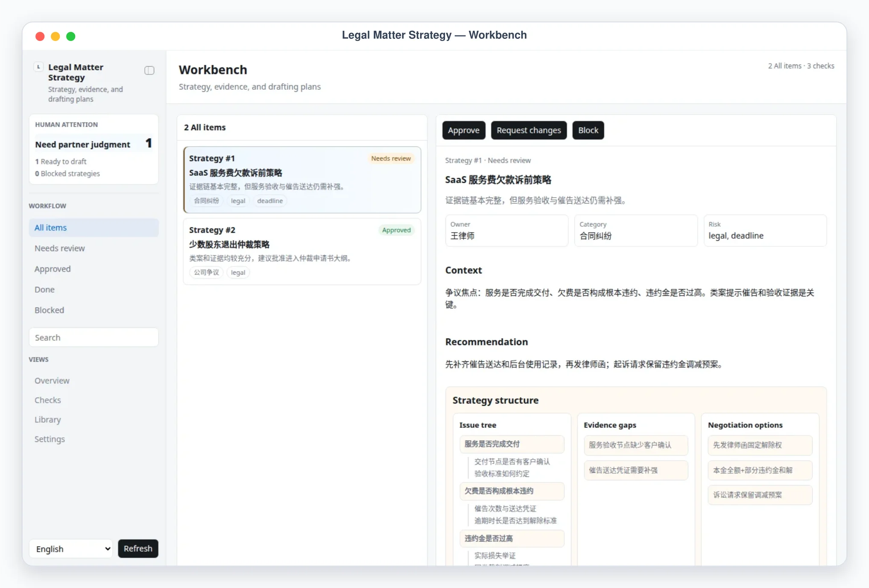The image size is (869, 588).
Task: Click the red window close dot
Action: (40, 36)
